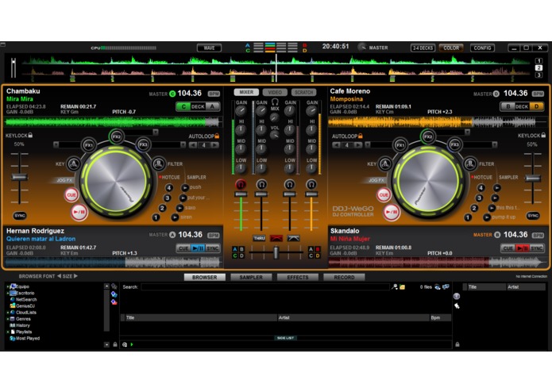Click the SIDE LIST label
Image resolution: width=552 pixels, height=392 pixels.
[x=285, y=338]
